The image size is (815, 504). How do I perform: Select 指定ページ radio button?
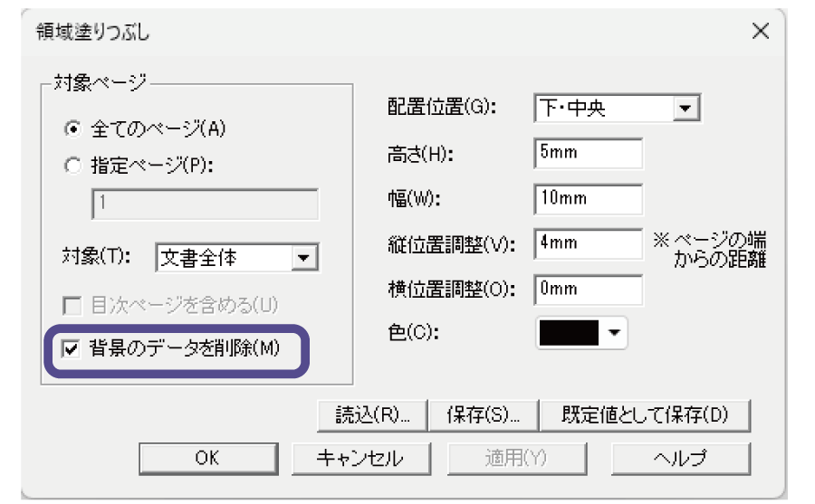tap(73, 166)
